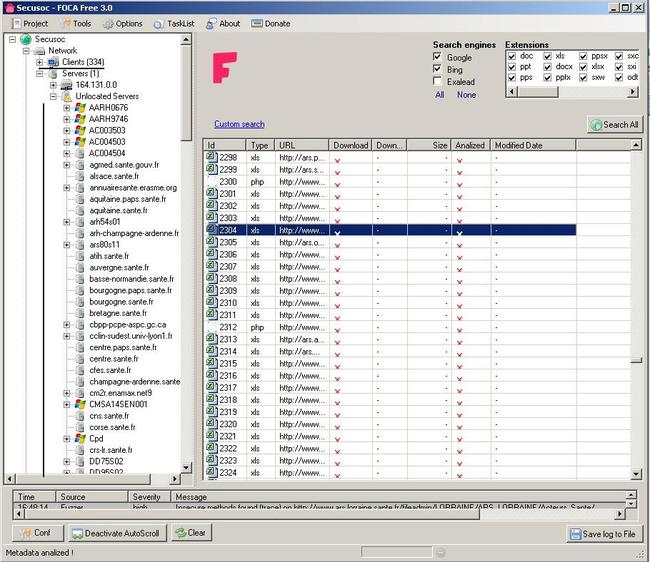Expand the annuairesante.erasme.org node
Screen dimensions: 650x562
coord(66,188)
